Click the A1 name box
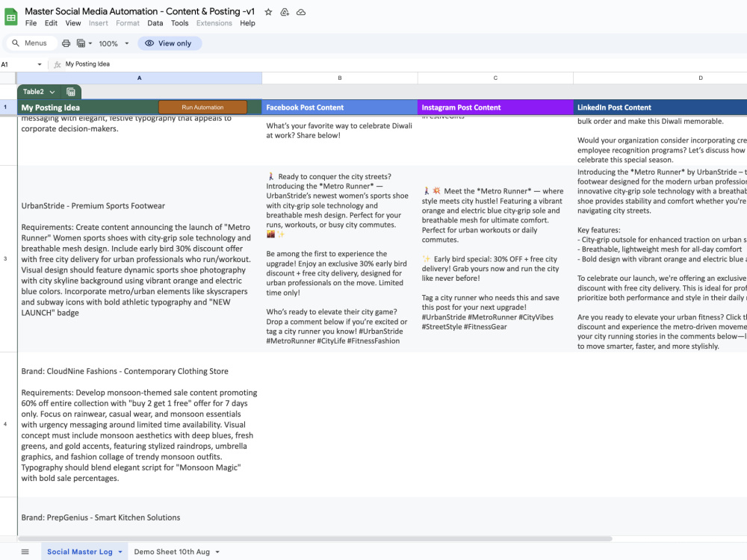Screen dimensions: 747x560 click(x=17, y=64)
